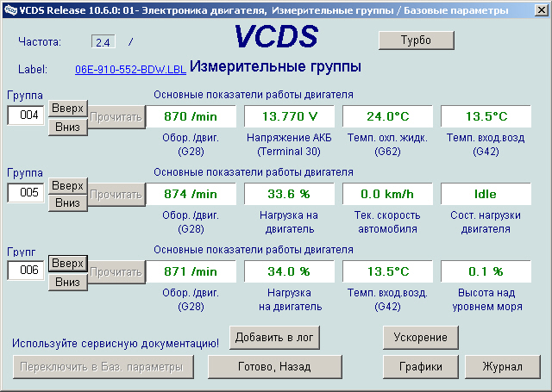The height and width of the screenshot is (392, 552).
Task: Click the Темп. охл. жидк. (G62) label
Action: (387, 145)
